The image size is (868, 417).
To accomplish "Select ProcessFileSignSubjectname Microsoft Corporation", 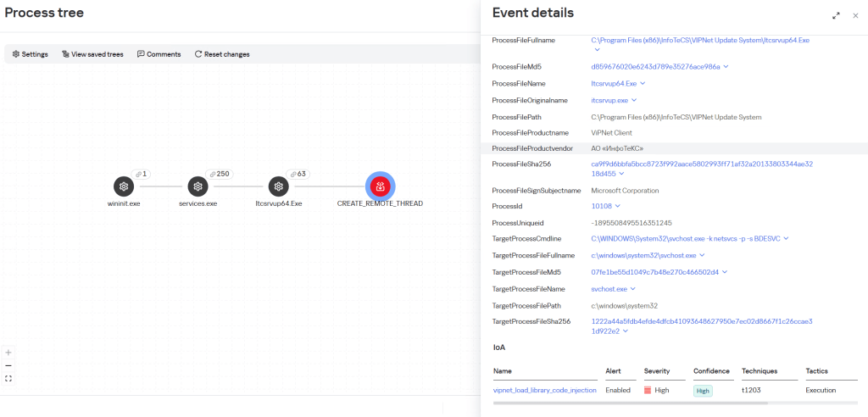I will (x=625, y=191).
